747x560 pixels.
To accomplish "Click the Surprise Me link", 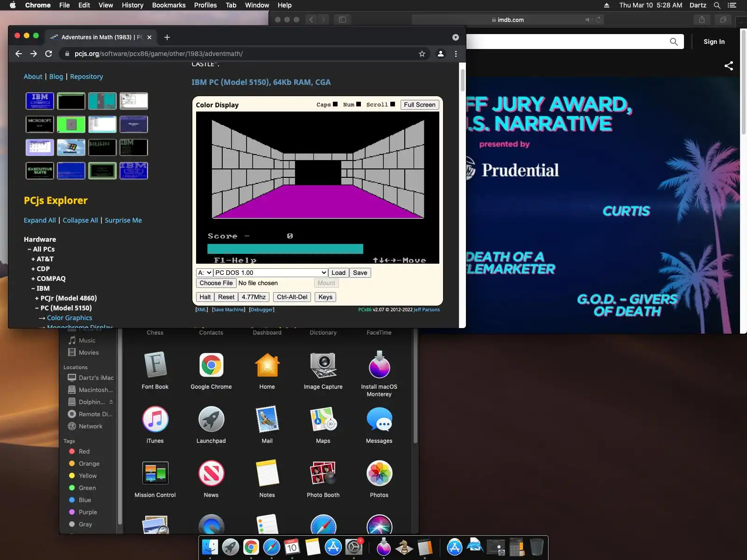I will (123, 220).
